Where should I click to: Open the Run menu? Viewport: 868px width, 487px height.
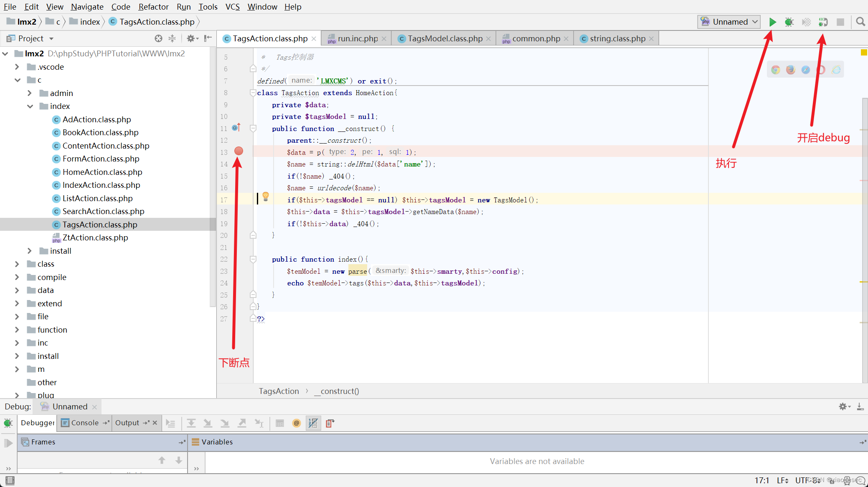click(184, 7)
